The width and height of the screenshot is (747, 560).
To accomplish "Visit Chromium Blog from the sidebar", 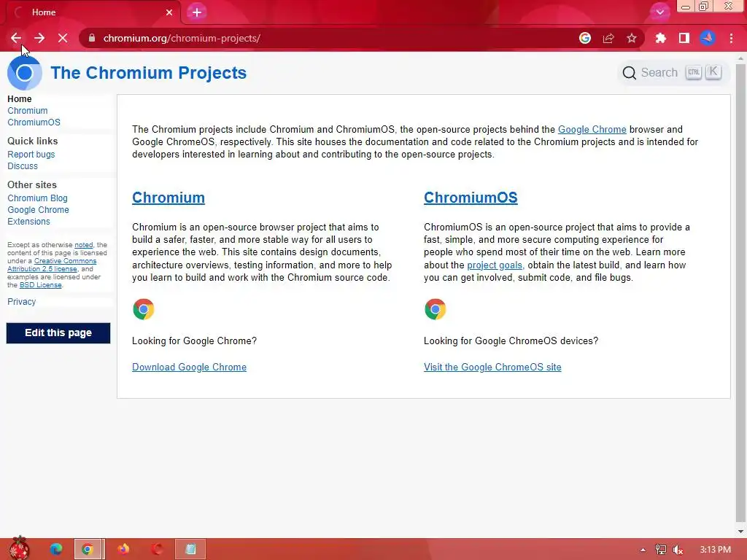I will pyautogui.click(x=37, y=198).
